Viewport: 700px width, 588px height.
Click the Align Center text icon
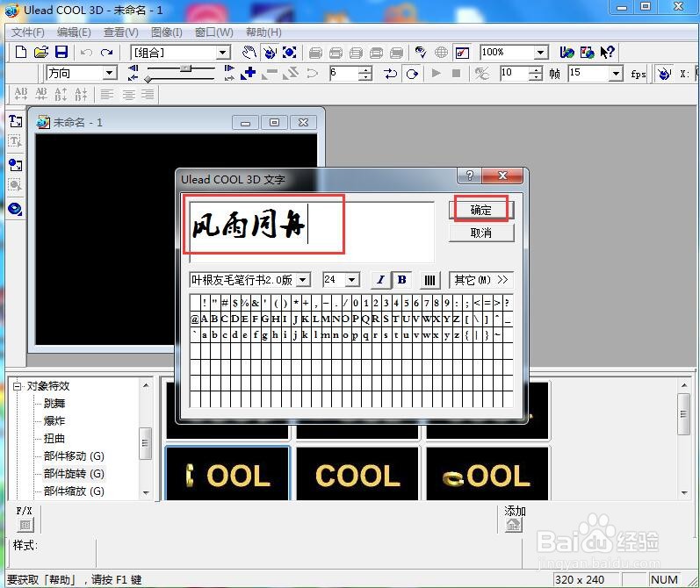(x=128, y=94)
